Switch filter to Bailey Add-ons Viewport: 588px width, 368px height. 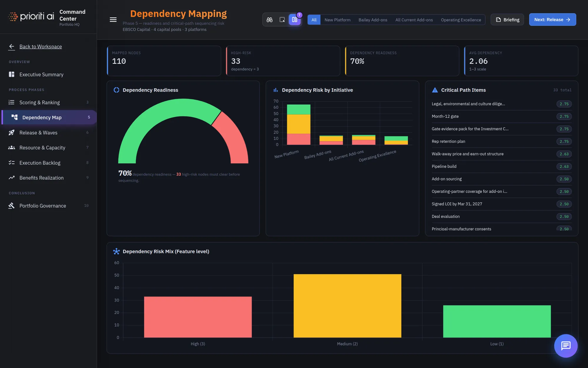(x=373, y=20)
